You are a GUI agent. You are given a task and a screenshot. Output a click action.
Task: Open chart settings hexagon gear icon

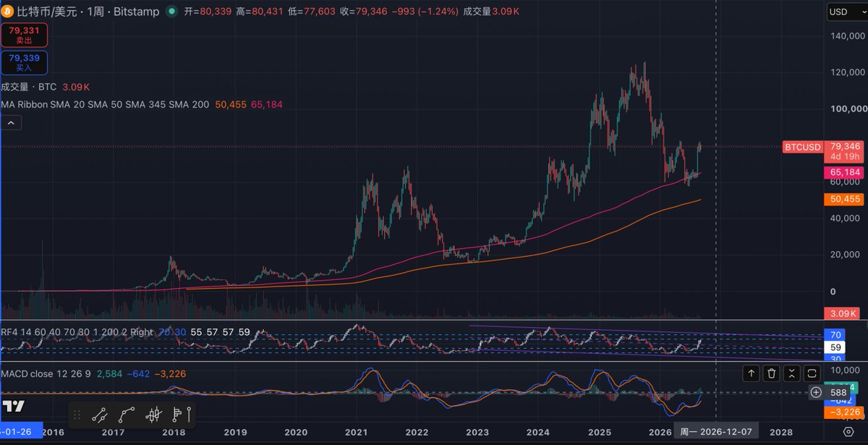848,432
